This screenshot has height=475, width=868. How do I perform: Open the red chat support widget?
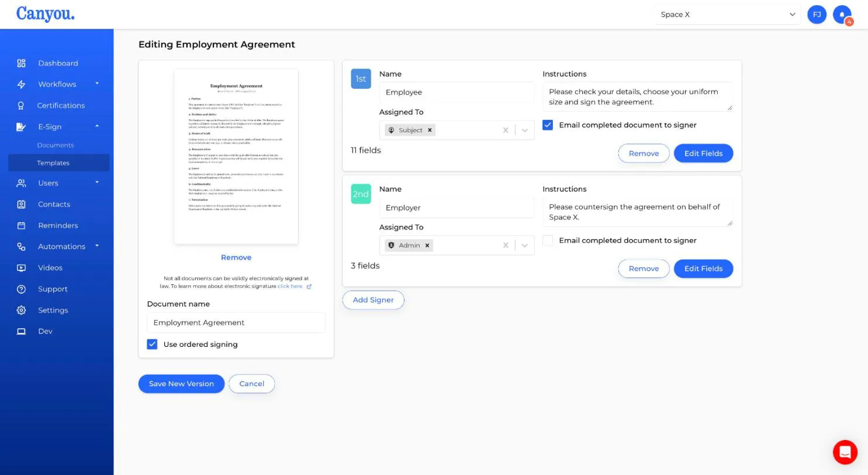pyautogui.click(x=845, y=452)
